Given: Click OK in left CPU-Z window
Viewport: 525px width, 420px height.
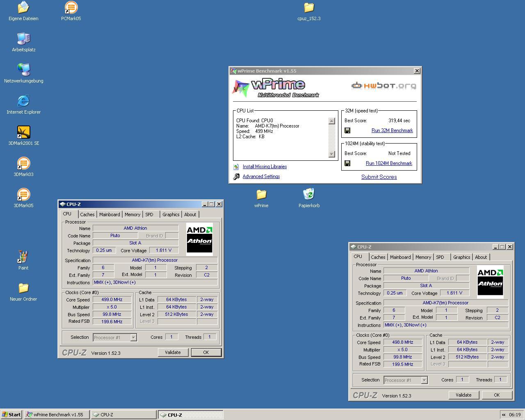Looking at the screenshot, I should (206, 352).
